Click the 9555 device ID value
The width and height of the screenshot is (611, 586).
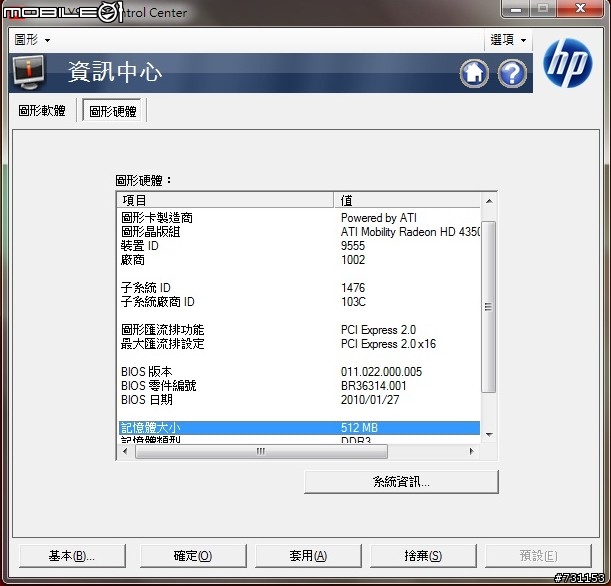click(353, 246)
